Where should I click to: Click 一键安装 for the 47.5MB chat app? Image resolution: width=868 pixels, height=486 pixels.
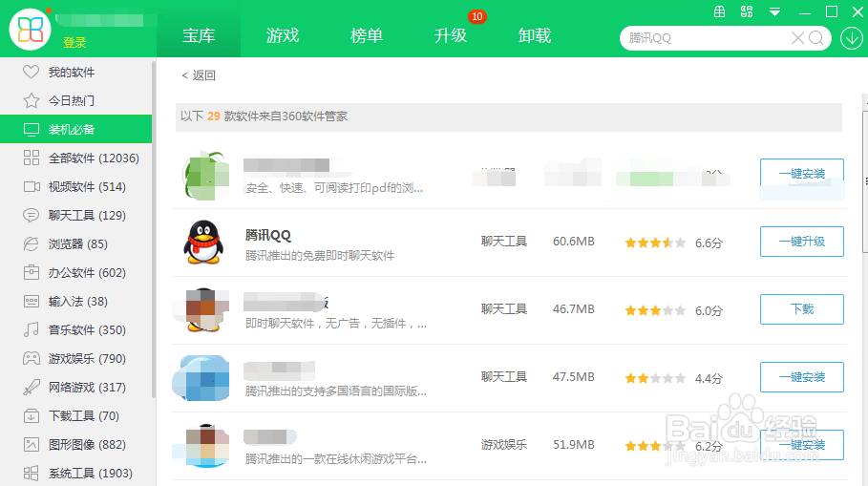[801, 377]
